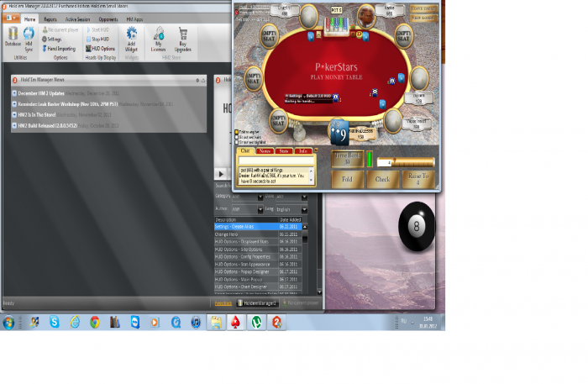This screenshot has width=588, height=384.
Task: Click the Fold button
Action: [x=347, y=179]
